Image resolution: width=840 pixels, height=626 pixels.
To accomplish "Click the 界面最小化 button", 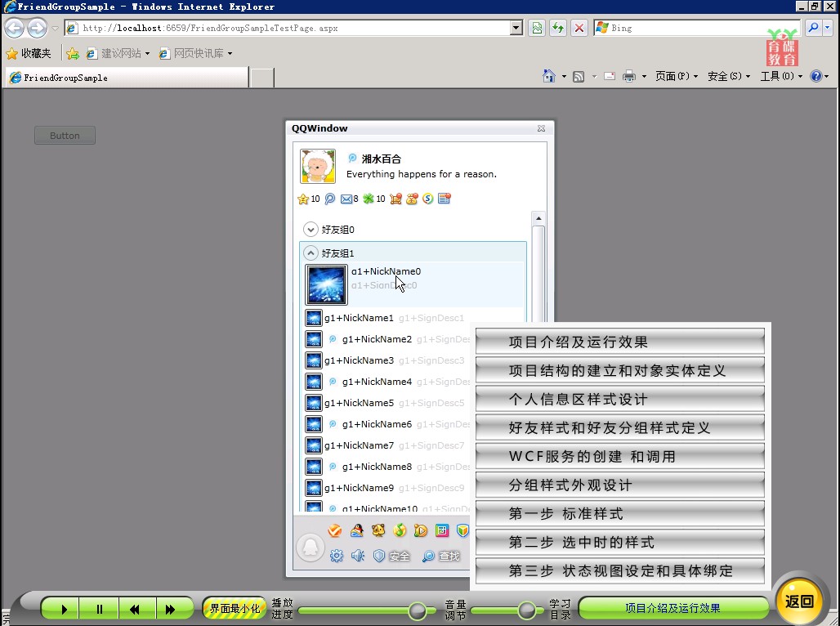I will point(235,608).
